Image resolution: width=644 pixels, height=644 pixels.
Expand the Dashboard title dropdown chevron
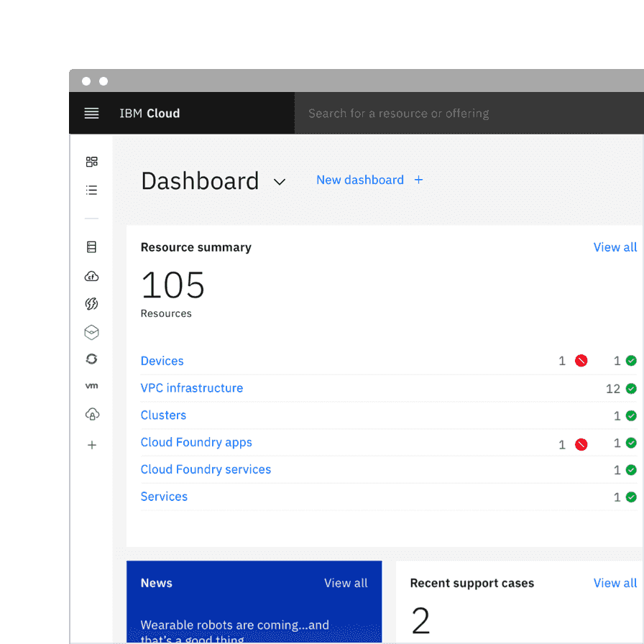(280, 182)
